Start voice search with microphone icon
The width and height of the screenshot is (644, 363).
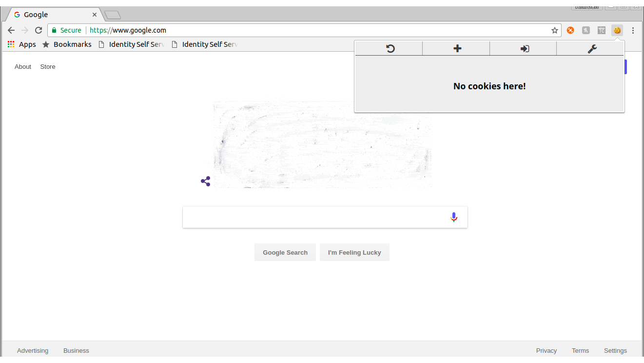454,217
